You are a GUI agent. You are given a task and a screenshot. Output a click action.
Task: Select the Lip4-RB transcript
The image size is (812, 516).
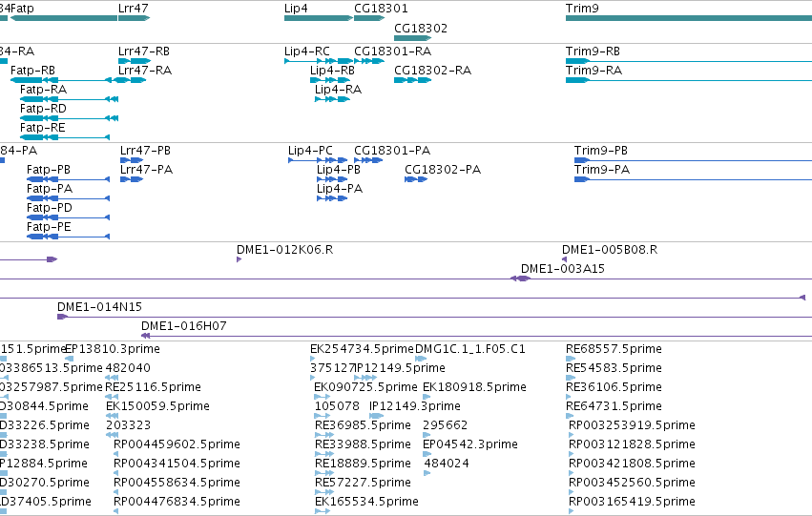click(330, 80)
